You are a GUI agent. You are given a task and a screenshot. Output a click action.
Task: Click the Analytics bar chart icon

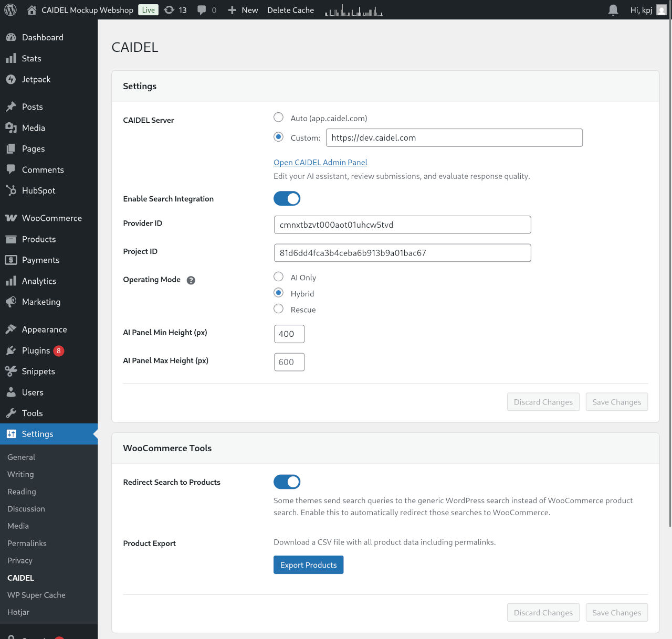11,281
